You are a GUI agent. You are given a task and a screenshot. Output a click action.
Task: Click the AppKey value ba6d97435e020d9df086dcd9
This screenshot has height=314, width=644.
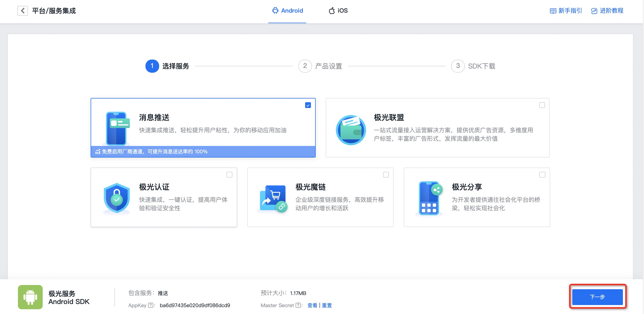pyautogui.click(x=195, y=305)
